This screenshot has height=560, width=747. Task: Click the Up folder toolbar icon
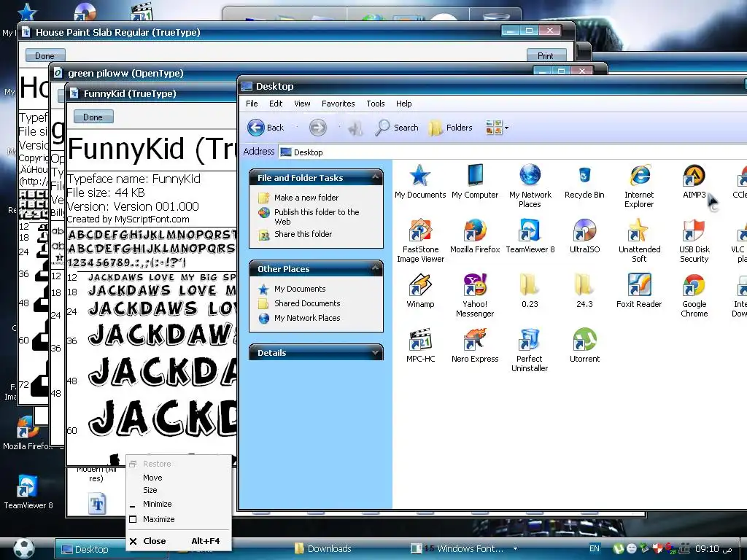(x=355, y=128)
